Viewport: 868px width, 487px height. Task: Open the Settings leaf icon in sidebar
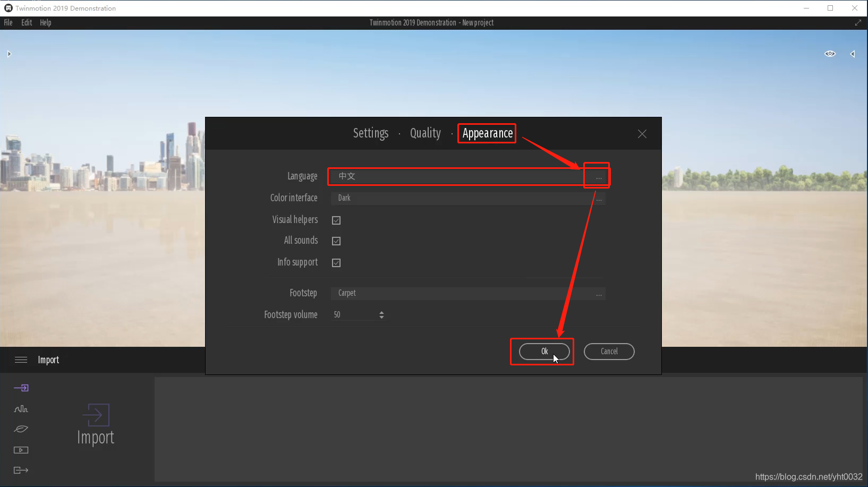[x=21, y=429]
